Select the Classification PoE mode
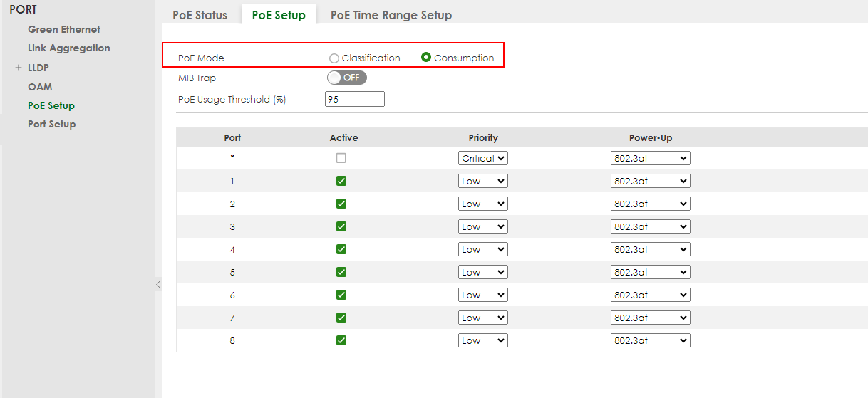This screenshot has width=868, height=398. coord(334,58)
